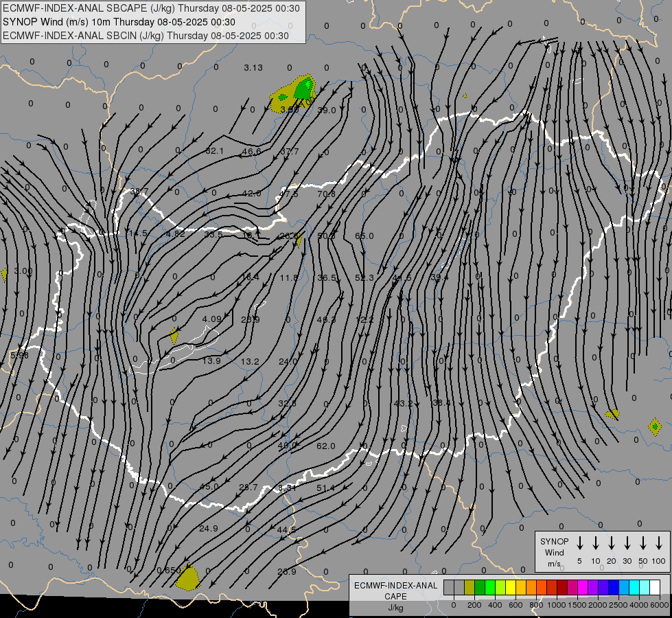
Task: Click the 11.8 value on the map
Action: [289, 278]
